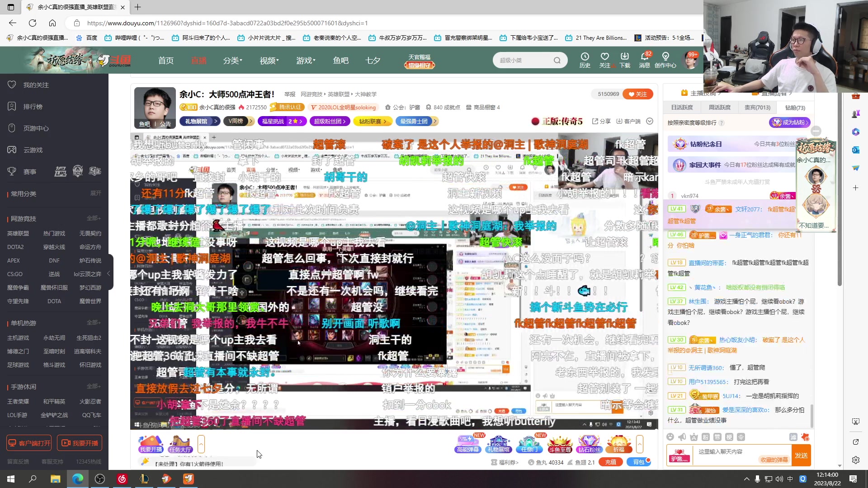Open 排行榜 in left sidebar
This screenshot has height=488, width=868.
[x=33, y=107]
